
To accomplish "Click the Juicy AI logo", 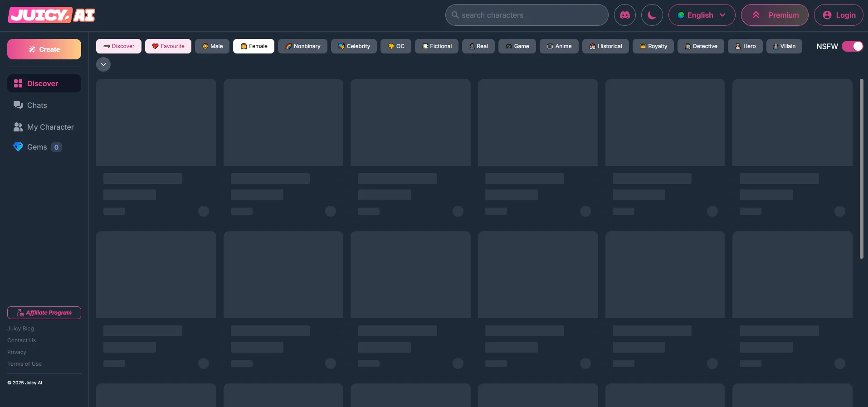I will click(51, 15).
